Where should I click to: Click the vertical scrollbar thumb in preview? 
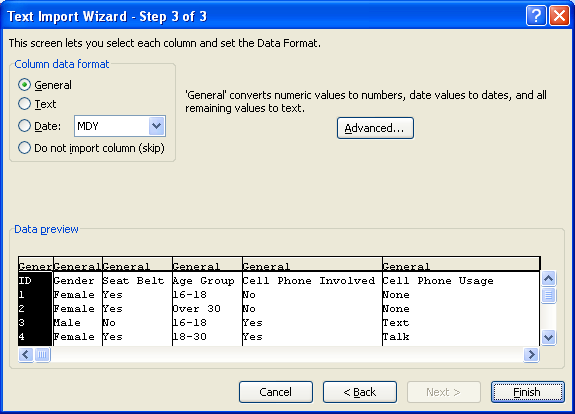pyautogui.click(x=548, y=295)
